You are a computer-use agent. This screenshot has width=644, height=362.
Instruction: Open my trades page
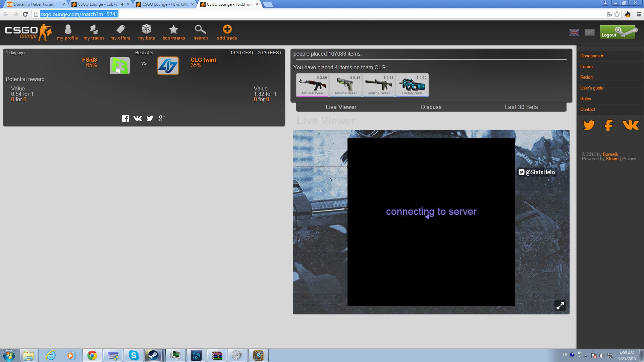point(94,33)
